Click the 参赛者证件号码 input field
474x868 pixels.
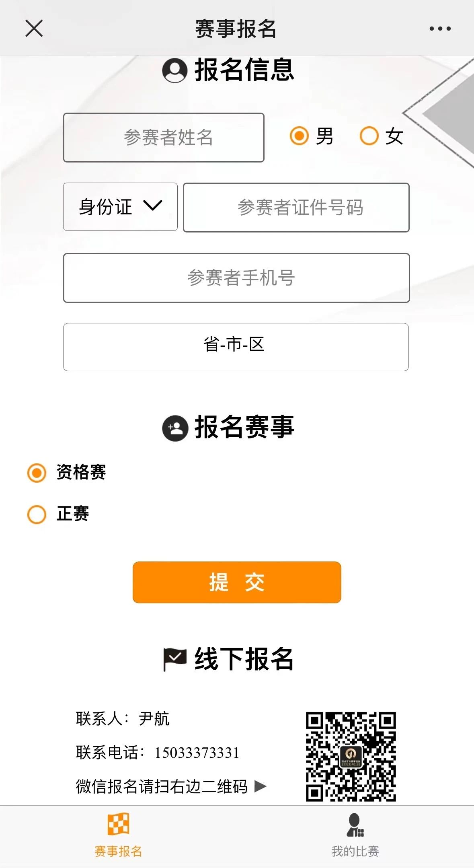[296, 208]
